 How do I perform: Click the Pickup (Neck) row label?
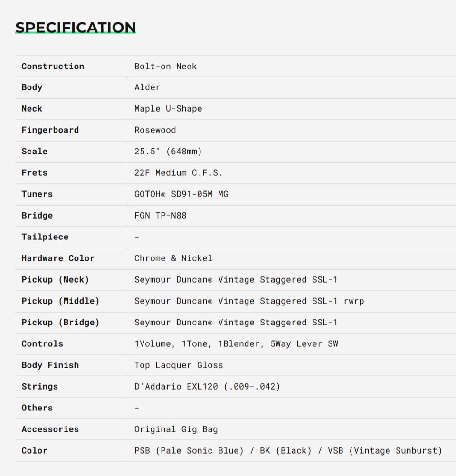tap(55, 280)
